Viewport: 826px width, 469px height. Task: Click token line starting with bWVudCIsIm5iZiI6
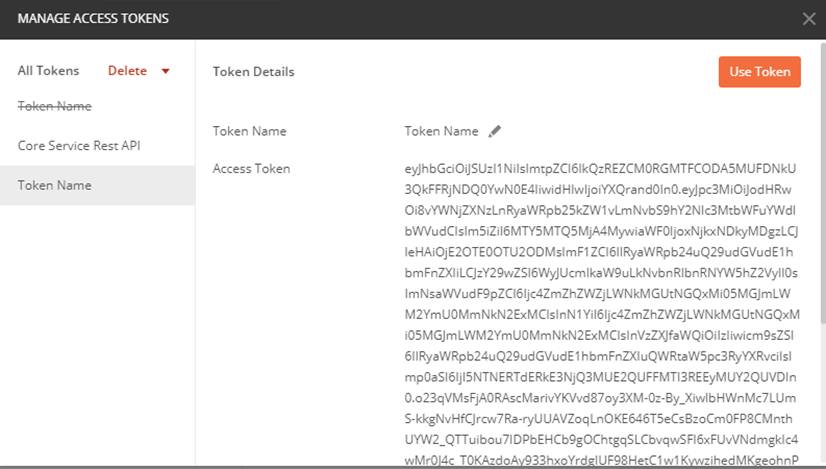(602, 231)
